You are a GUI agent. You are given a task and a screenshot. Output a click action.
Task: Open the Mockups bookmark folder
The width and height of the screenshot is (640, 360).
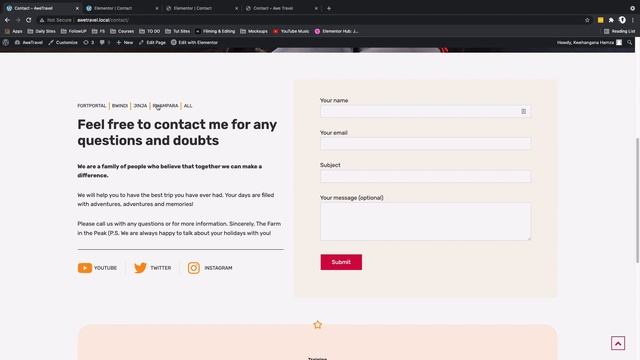[x=254, y=31]
